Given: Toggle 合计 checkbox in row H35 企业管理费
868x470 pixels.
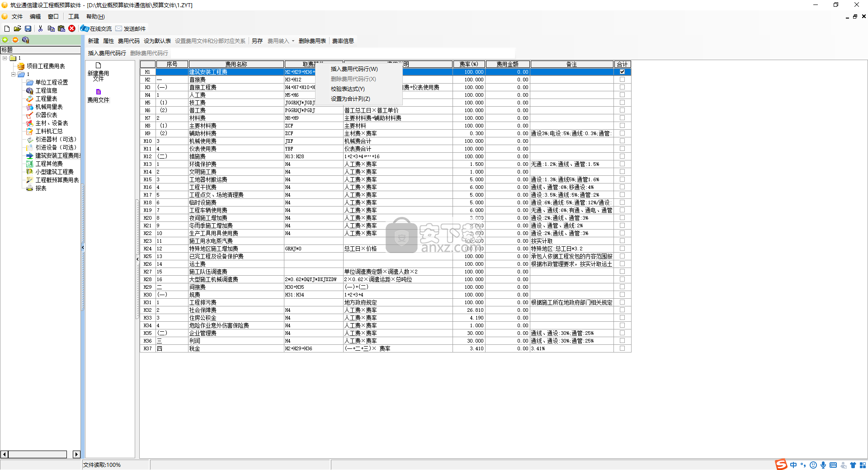Looking at the screenshot, I should 622,333.
